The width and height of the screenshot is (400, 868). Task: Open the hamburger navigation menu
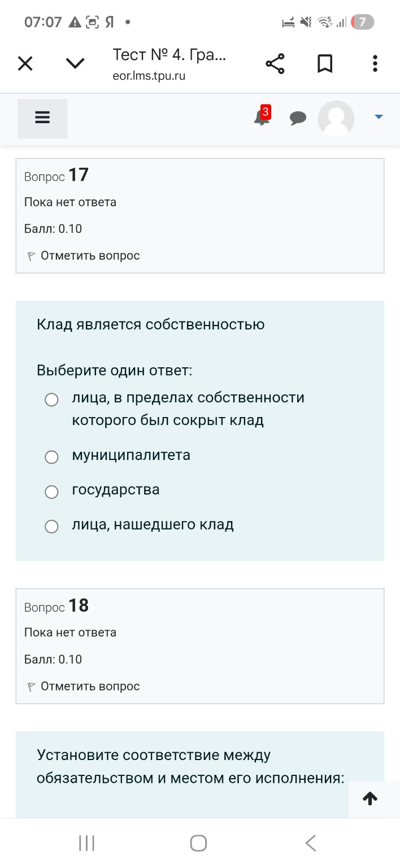pos(42,118)
